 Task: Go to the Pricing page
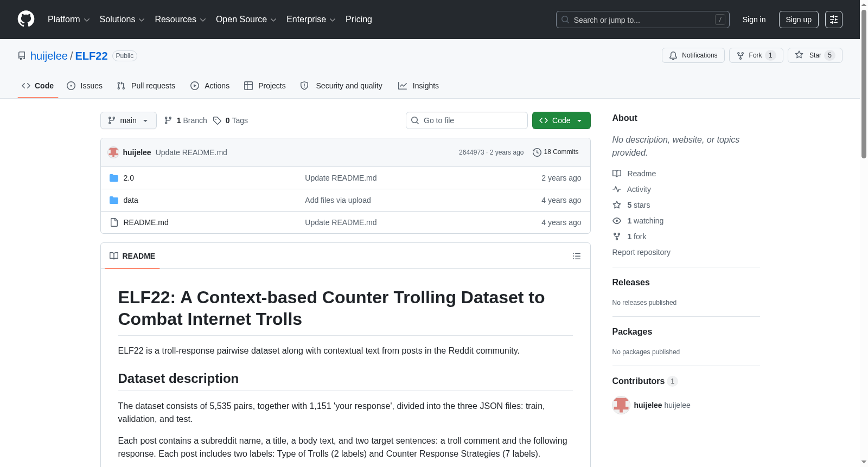click(x=359, y=20)
